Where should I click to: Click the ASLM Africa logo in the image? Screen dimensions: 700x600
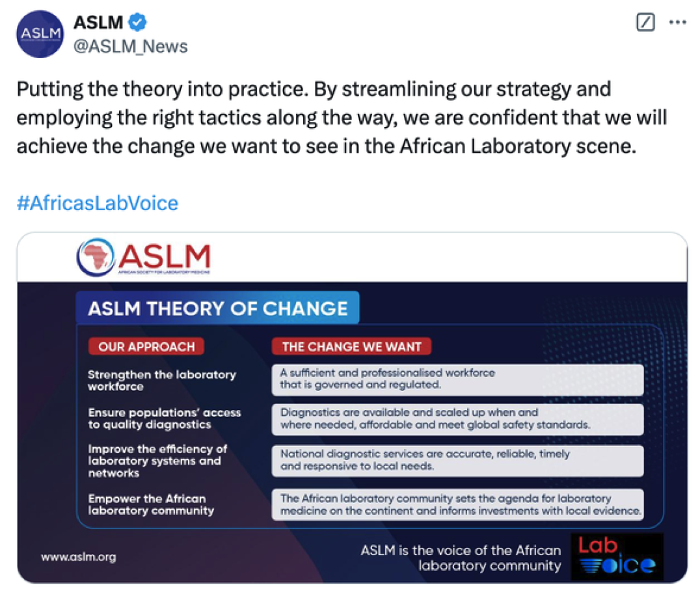[x=143, y=256]
